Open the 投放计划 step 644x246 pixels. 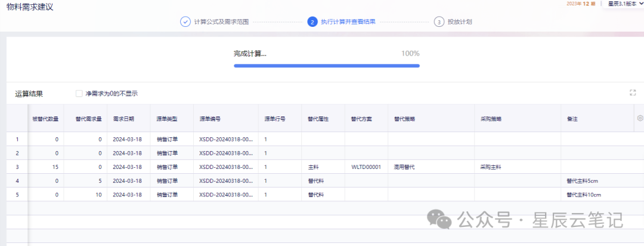click(460, 22)
